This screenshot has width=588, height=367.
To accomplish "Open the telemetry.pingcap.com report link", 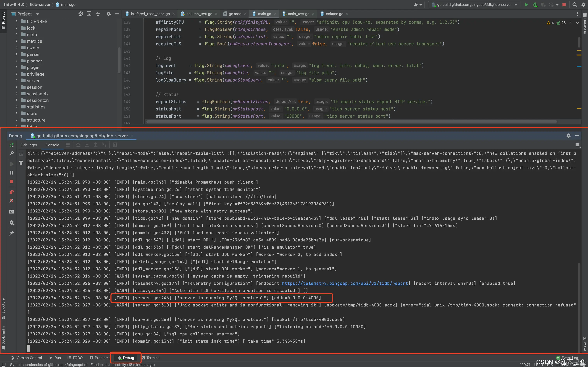I will [345, 283].
